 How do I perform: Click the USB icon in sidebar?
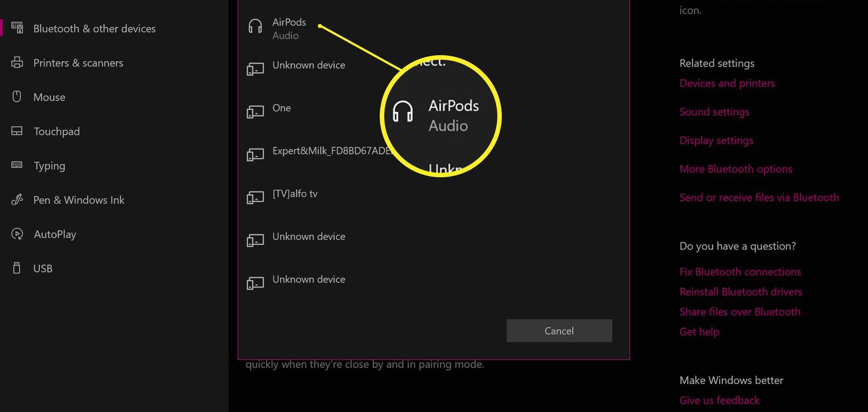pyautogui.click(x=17, y=268)
